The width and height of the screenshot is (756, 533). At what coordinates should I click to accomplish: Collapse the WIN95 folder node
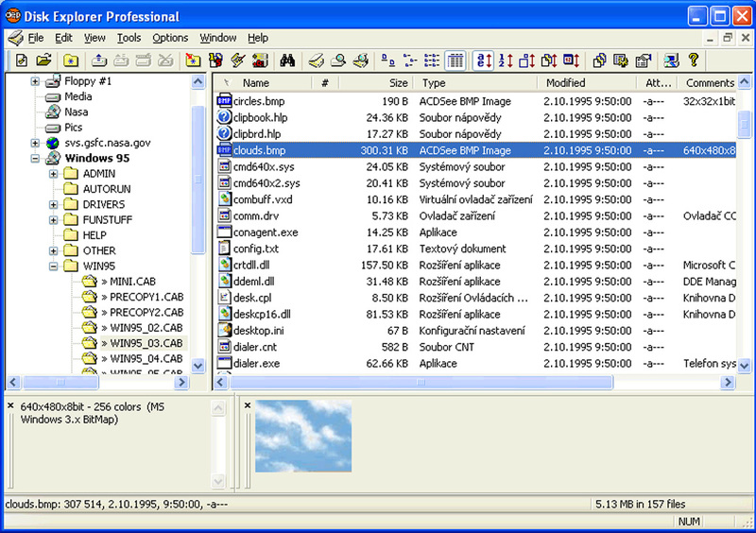point(54,266)
